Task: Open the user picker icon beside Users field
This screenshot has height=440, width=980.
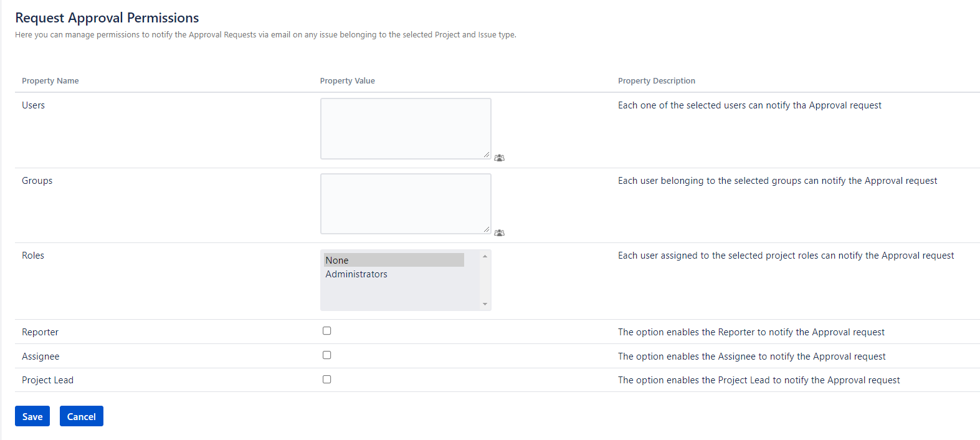Action: 499,158
